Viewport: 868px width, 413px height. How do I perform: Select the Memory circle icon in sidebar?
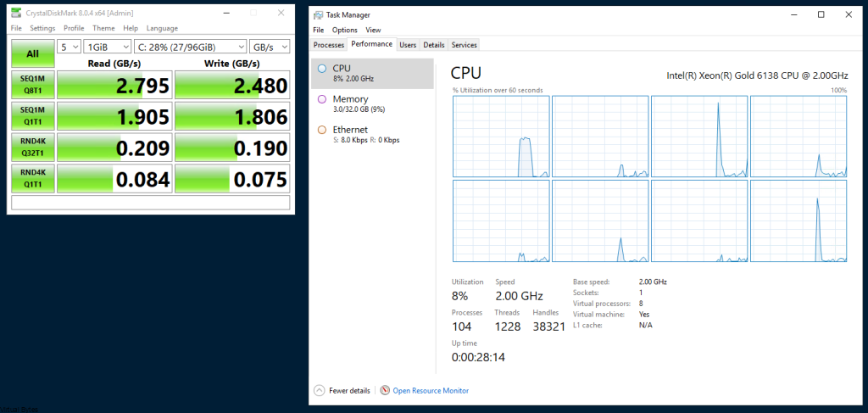click(x=322, y=100)
